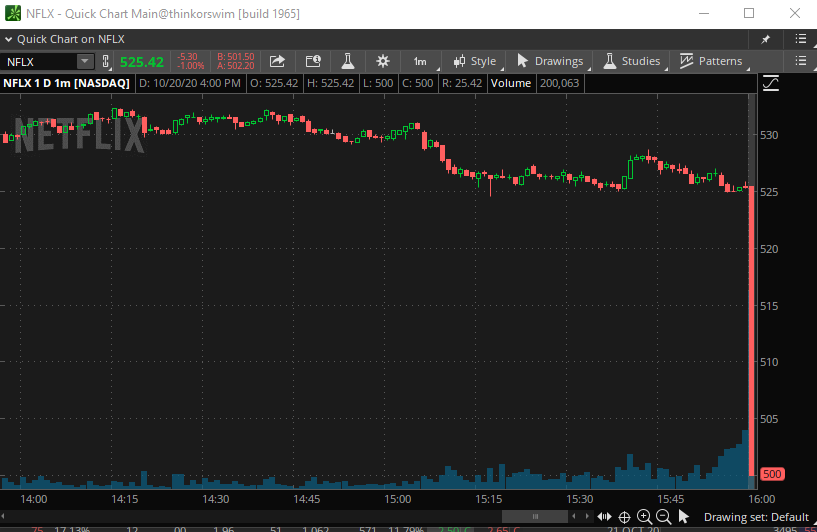This screenshot has width=817, height=532.
Task: Open the chart toolbar list menu icon
Action: point(801,61)
